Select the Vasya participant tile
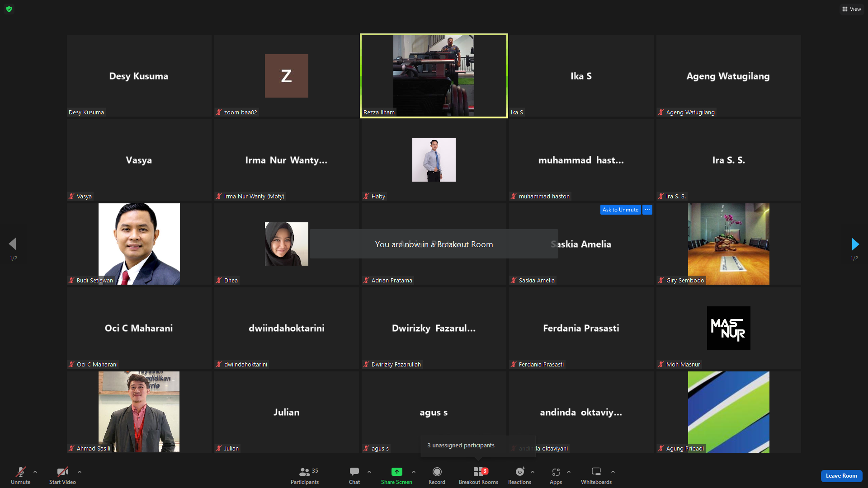This screenshot has height=488, width=868. coord(139,160)
